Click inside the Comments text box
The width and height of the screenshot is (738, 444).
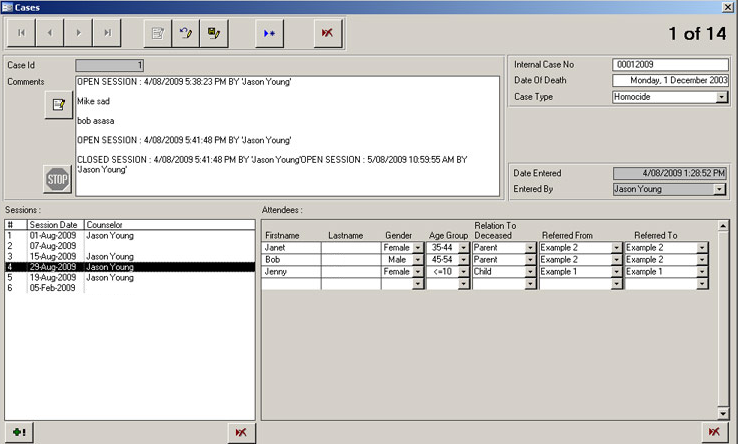click(x=287, y=136)
